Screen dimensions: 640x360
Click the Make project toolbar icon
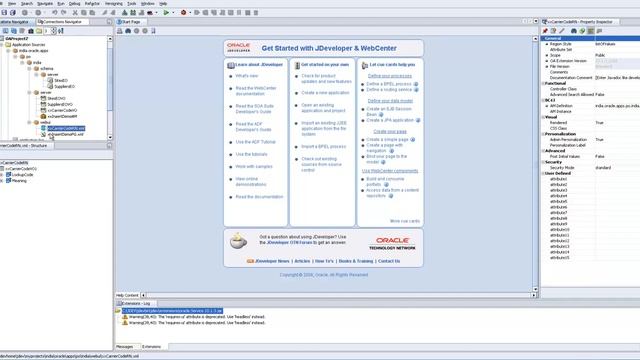pos(124,13)
